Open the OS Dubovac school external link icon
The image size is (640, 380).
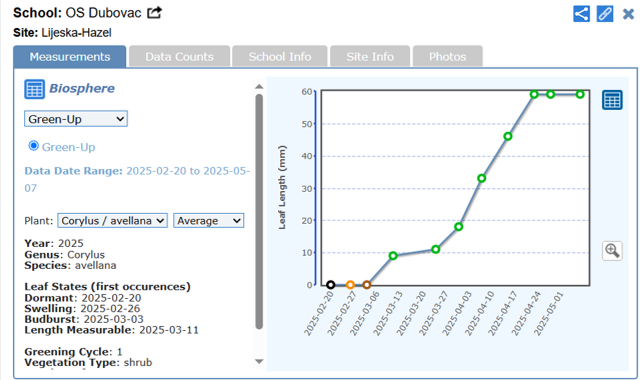[154, 13]
